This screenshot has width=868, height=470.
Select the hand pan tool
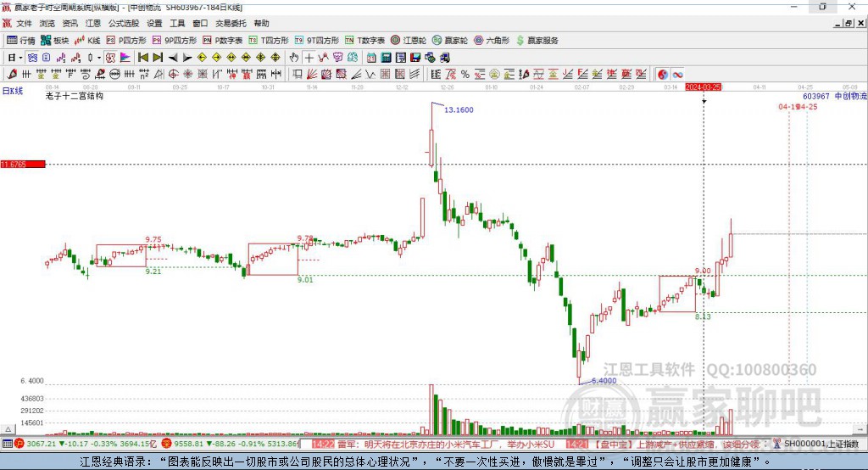coord(294,58)
